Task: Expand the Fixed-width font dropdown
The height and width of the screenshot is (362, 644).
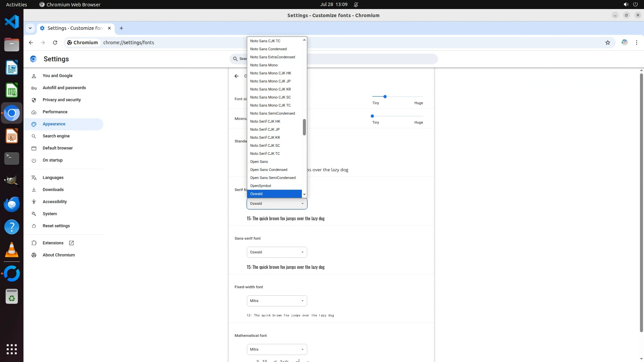Action: [x=277, y=301]
